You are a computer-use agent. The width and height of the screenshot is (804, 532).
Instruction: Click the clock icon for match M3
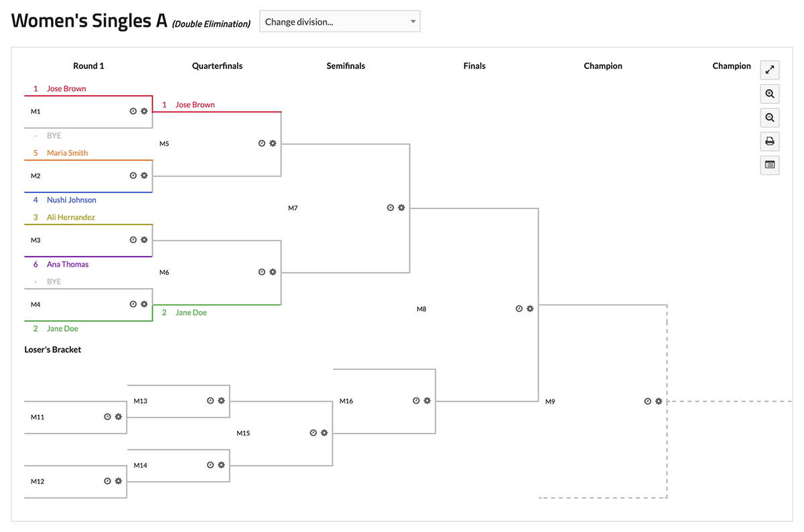(x=133, y=240)
